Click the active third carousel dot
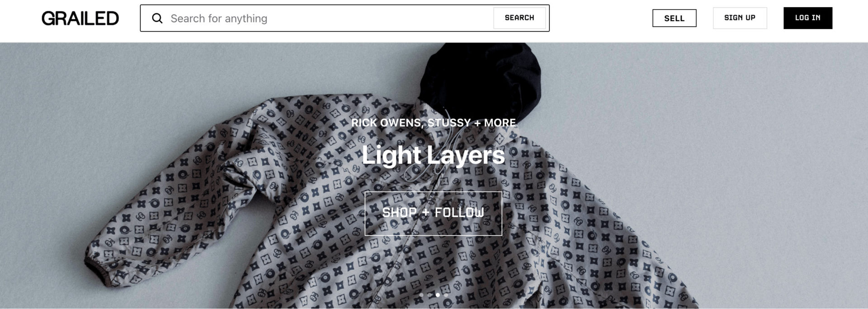868x309 pixels. click(438, 295)
